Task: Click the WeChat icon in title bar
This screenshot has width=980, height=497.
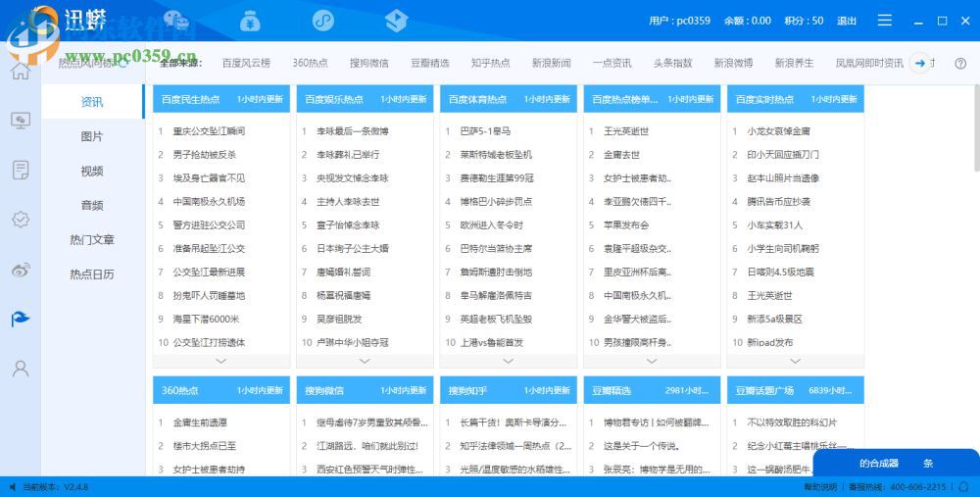Action: [176, 21]
